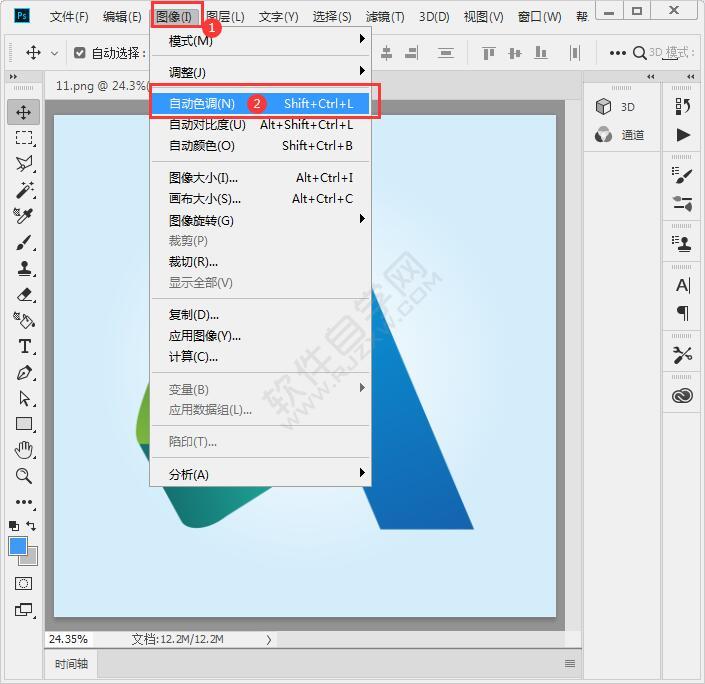This screenshot has height=684, width=705.
Task: Open status bar document info chevron
Action: click(269, 639)
